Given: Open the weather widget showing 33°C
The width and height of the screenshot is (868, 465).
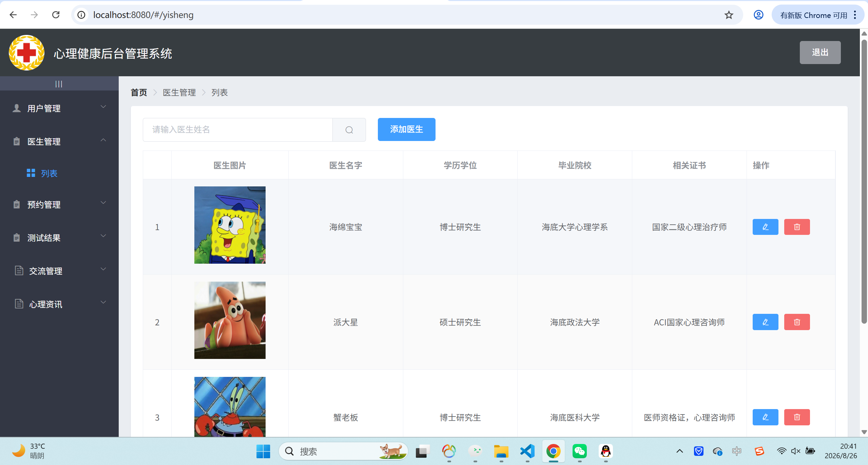Looking at the screenshot, I should coord(28,451).
